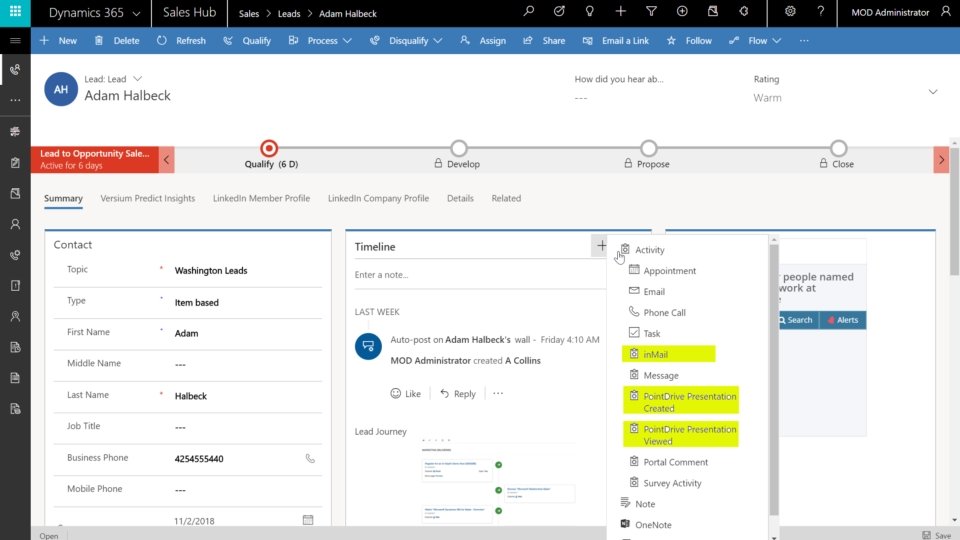Viewport: 960px width, 540px height.
Task: Open the task flow checkmark circle icon
Action: (559, 12)
